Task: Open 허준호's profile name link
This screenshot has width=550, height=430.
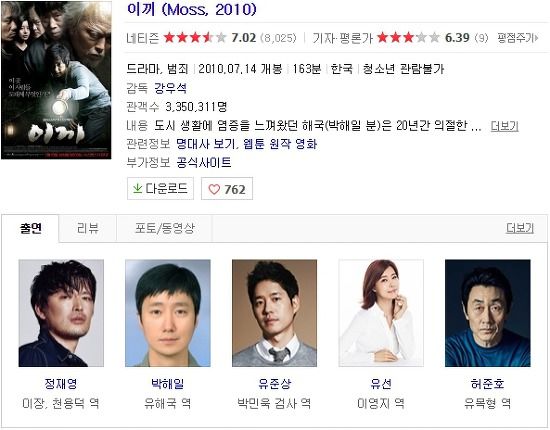Action: pyautogui.click(x=488, y=384)
